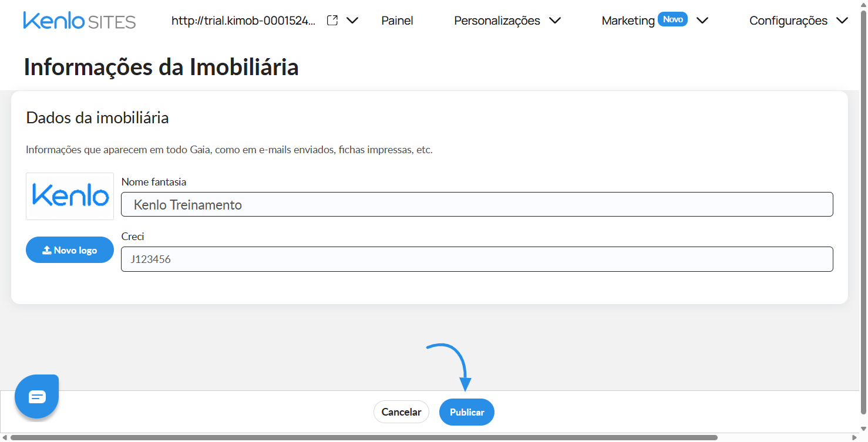Expand the Configurações chevron
The height and width of the screenshot is (442, 868).
pyautogui.click(x=842, y=21)
